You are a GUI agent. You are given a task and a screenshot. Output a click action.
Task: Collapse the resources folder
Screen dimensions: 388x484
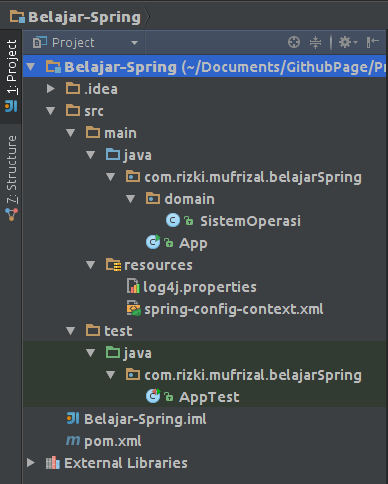pyautogui.click(x=91, y=265)
